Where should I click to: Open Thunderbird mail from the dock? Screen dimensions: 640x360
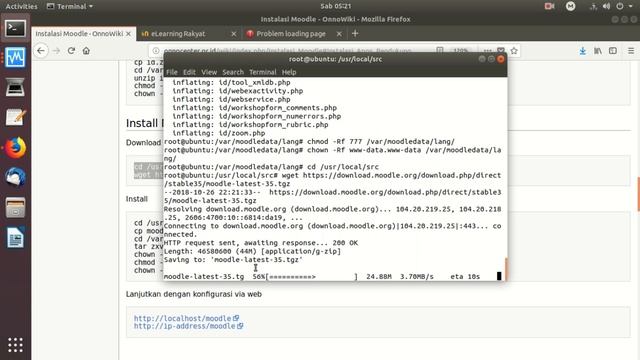point(16,178)
